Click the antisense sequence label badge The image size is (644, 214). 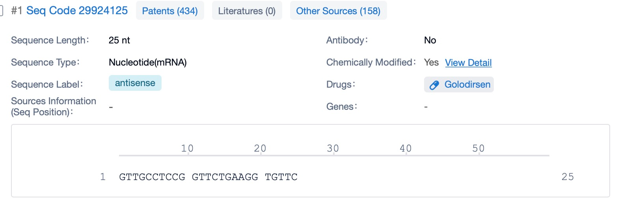tap(135, 83)
